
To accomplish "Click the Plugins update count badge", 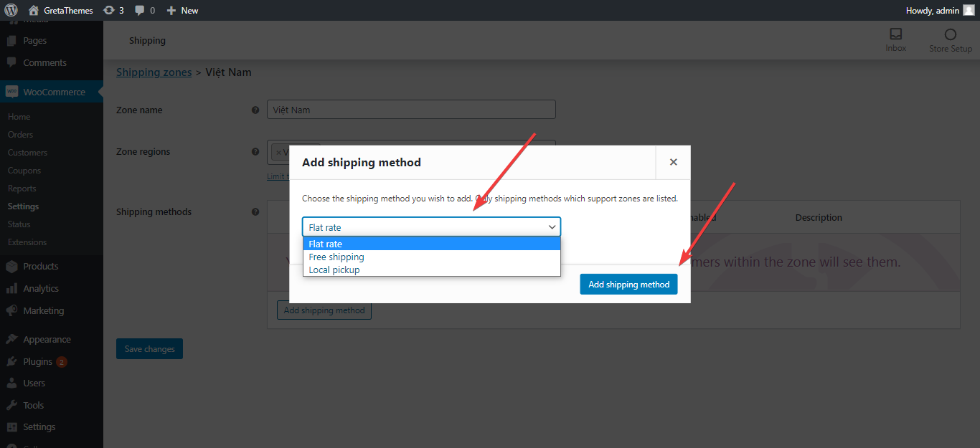I will pos(62,362).
